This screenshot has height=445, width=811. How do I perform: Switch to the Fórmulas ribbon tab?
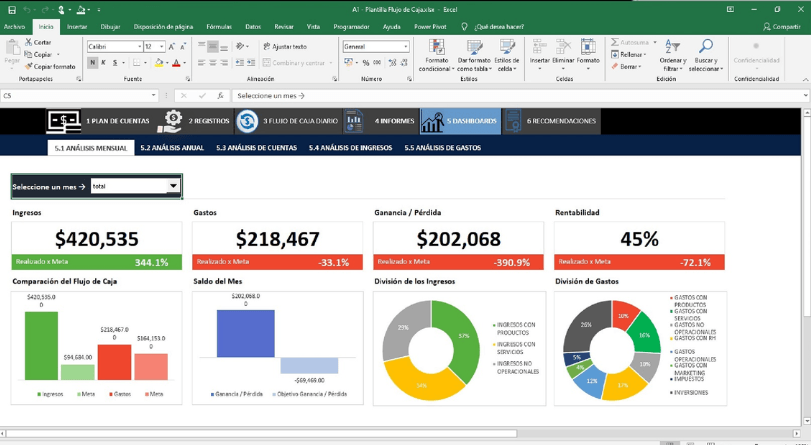[x=219, y=27]
